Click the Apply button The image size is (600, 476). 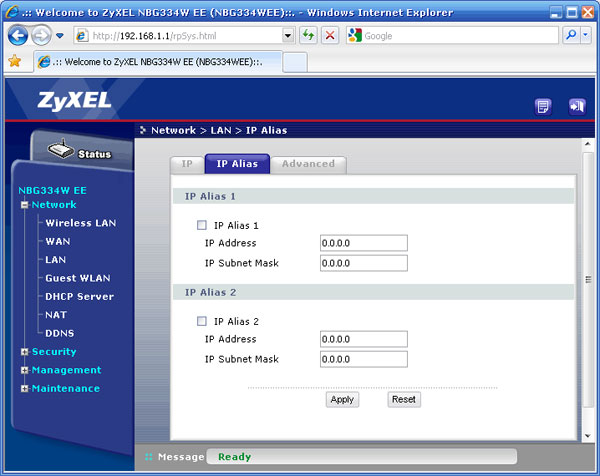click(x=342, y=399)
